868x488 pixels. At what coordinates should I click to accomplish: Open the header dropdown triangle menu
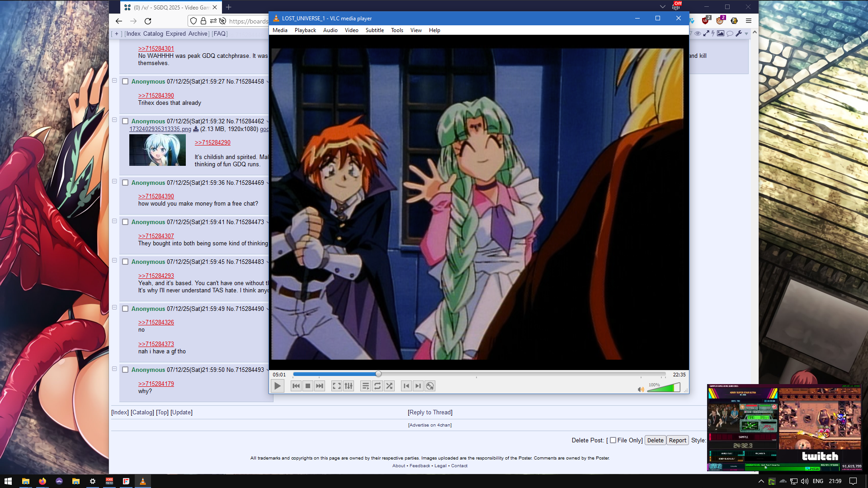coord(746,34)
